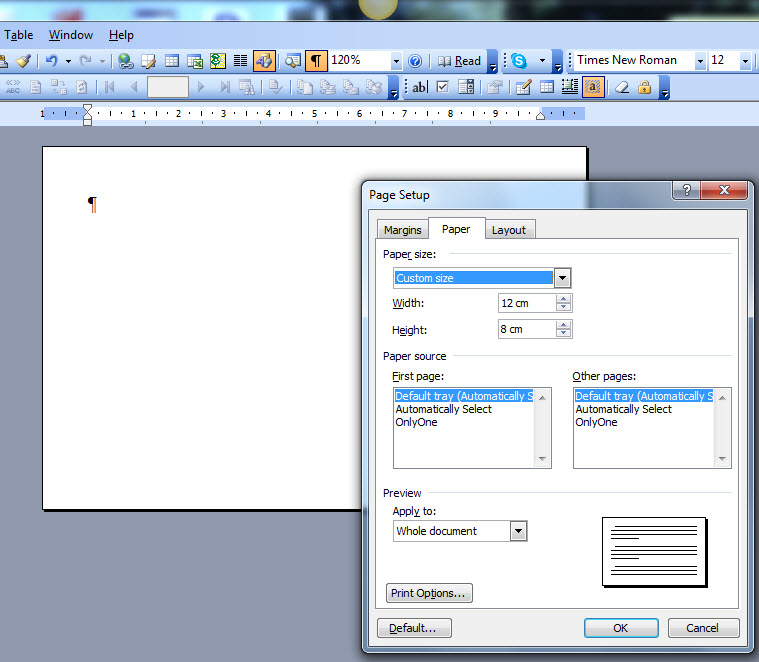The image size is (759, 662).
Task: Click the Drop-Down Form Field icon
Action: (466, 87)
